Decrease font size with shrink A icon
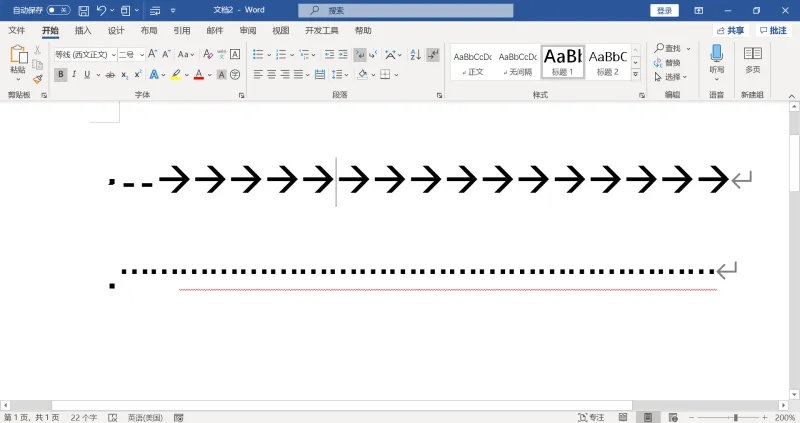Viewport: 800px width, 423px height. tap(166, 54)
